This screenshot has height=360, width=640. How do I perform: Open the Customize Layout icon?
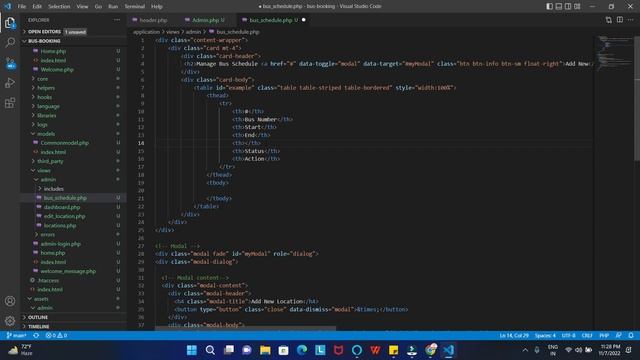(577, 7)
